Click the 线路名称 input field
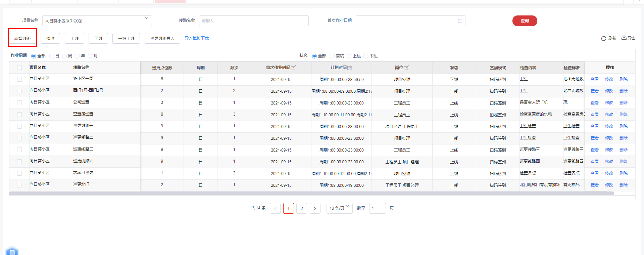 (x=254, y=21)
